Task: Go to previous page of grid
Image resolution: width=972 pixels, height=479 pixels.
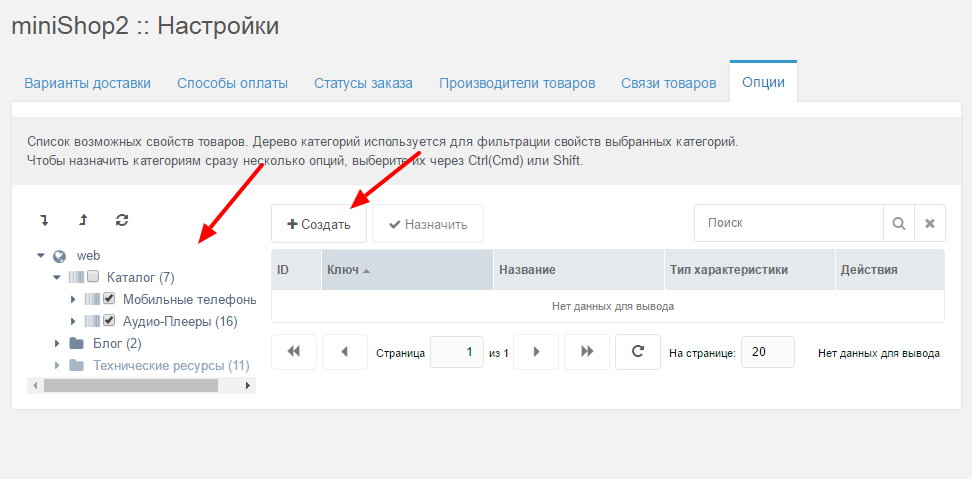Action: click(x=345, y=352)
